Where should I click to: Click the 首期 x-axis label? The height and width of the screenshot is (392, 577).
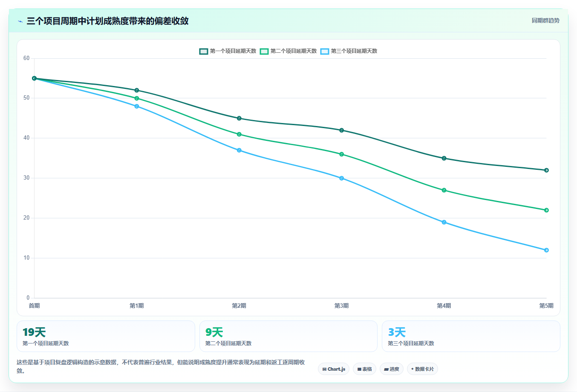(x=34, y=306)
